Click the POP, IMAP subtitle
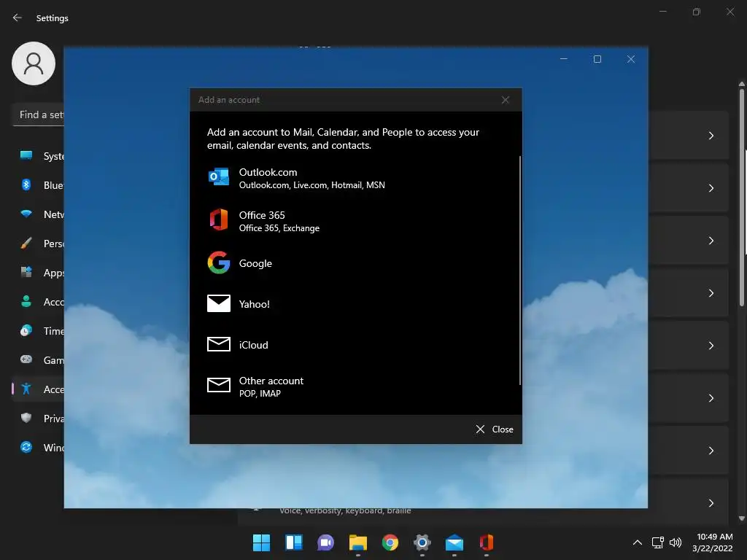The height and width of the screenshot is (560, 747). pos(260,394)
